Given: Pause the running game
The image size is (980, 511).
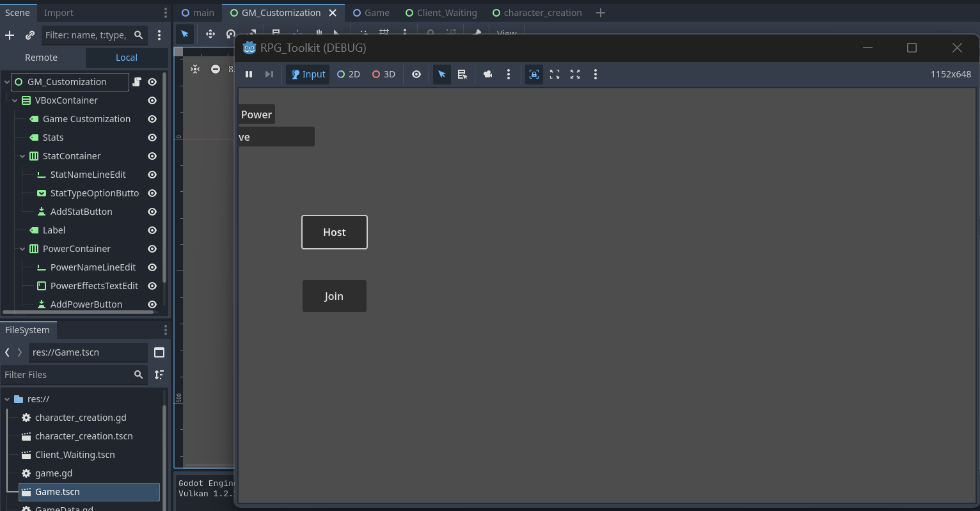Looking at the screenshot, I should 249,74.
